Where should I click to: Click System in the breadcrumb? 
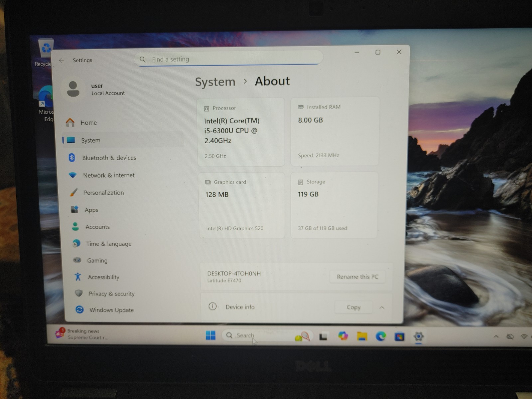[215, 82]
